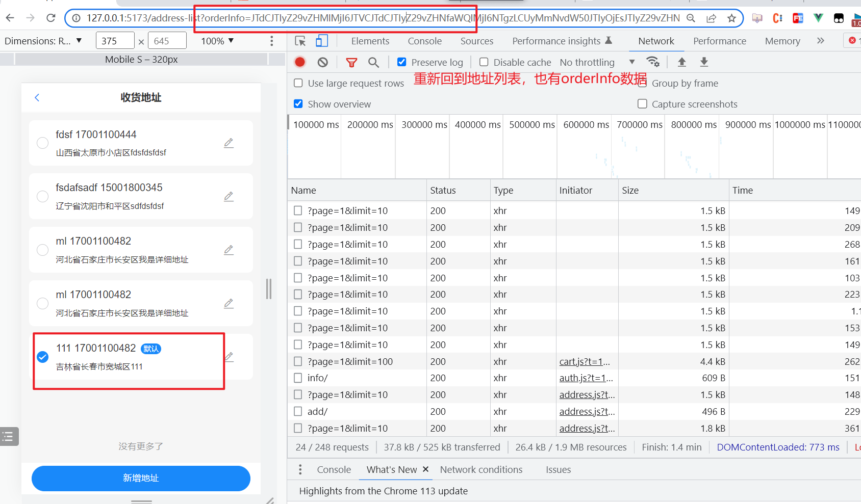Switch to the Elements tab

click(370, 41)
